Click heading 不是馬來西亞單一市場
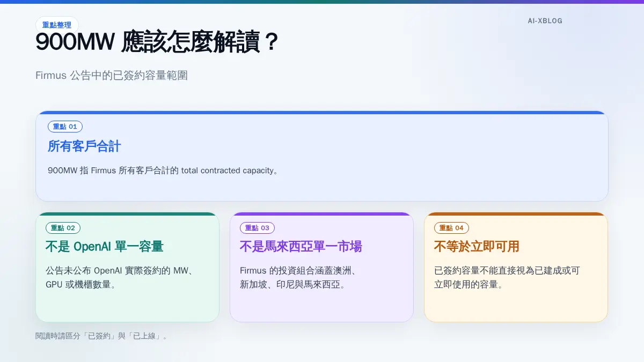This screenshot has height=362, width=644. 301,247
